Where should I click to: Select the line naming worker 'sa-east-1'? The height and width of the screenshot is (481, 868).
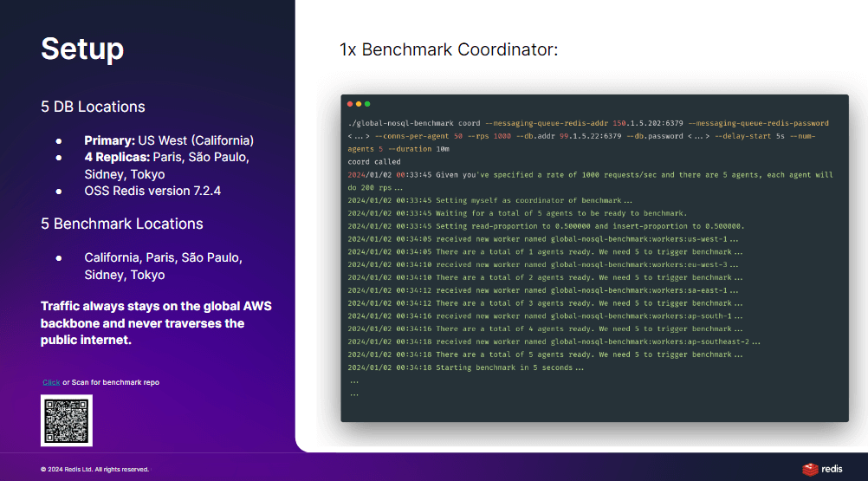543,290
